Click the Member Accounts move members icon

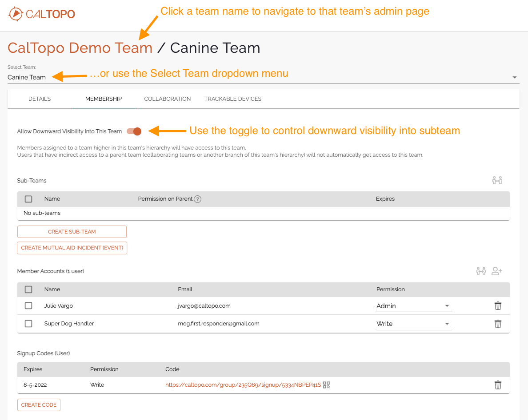coord(481,271)
